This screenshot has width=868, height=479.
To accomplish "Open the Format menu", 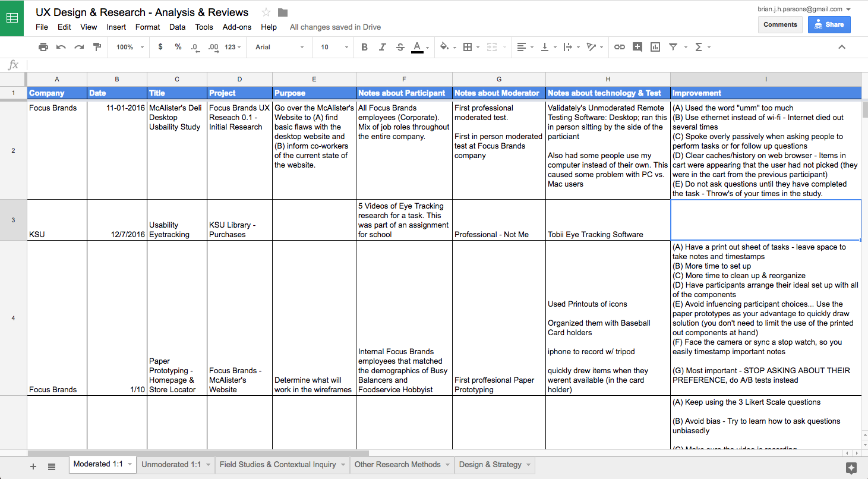I will point(147,27).
